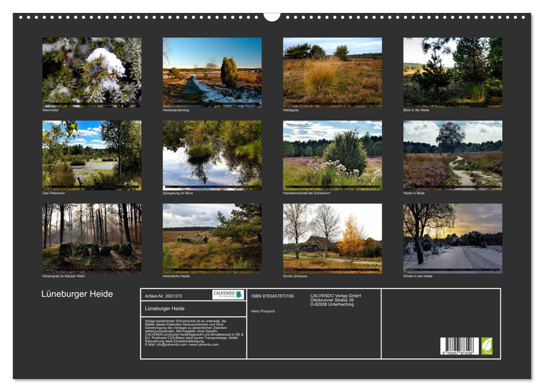Select the Heinz Pompsch author text

click(263, 311)
